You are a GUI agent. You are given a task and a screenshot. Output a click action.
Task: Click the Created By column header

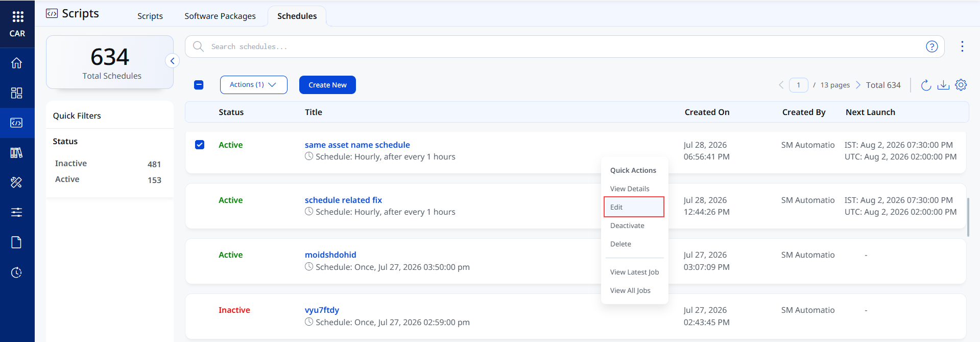pos(804,112)
